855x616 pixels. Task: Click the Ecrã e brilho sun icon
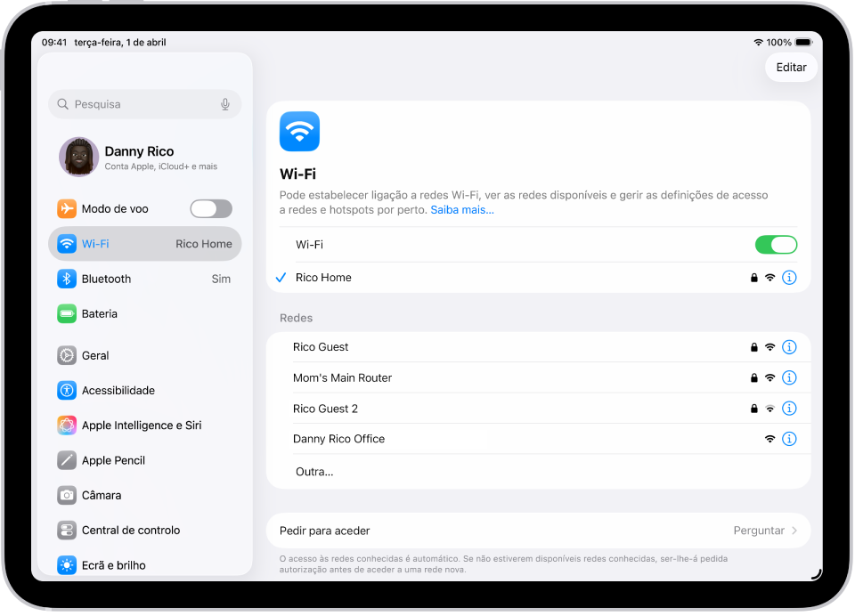67,565
